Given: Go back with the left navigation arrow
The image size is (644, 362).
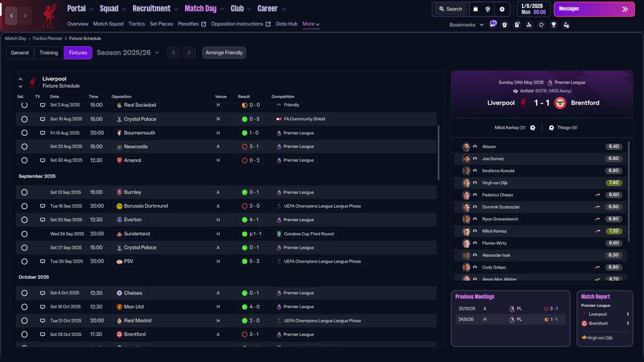Looking at the screenshot, I should click(x=12, y=16).
